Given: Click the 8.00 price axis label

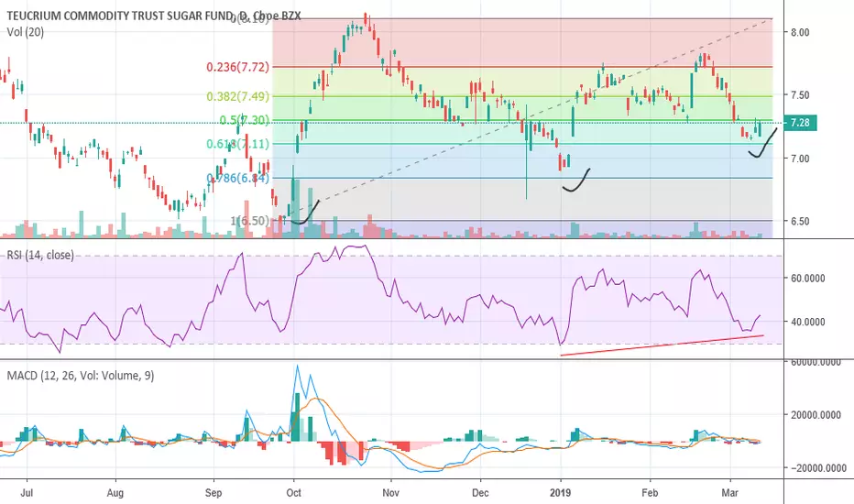Looking at the screenshot, I should tap(800, 32).
